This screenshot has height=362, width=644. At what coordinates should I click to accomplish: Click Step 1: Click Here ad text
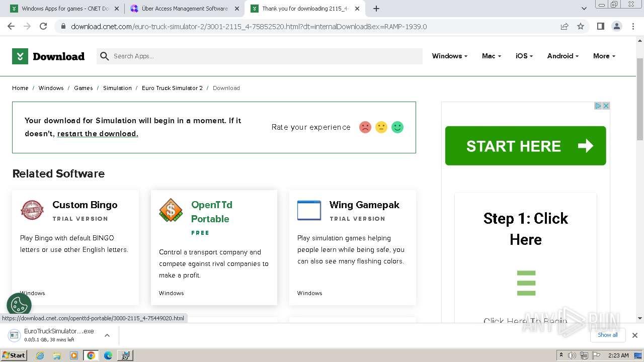pos(525,229)
